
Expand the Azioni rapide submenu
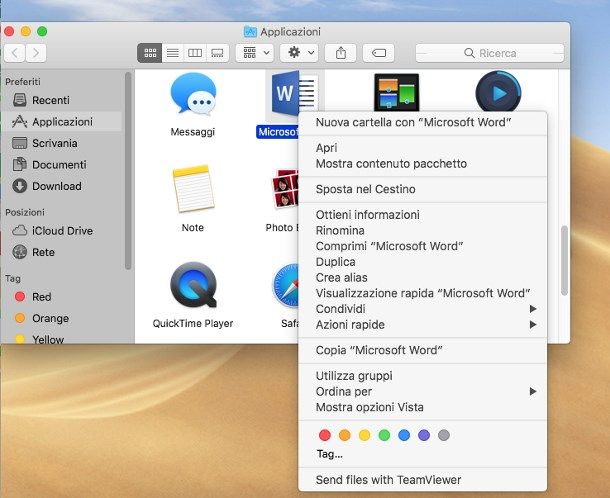coord(422,324)
